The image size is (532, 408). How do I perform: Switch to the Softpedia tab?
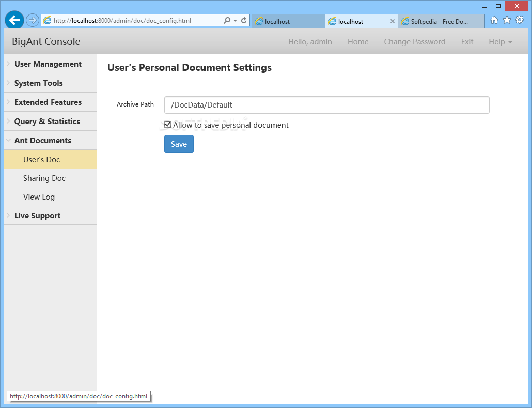point(434,21)
